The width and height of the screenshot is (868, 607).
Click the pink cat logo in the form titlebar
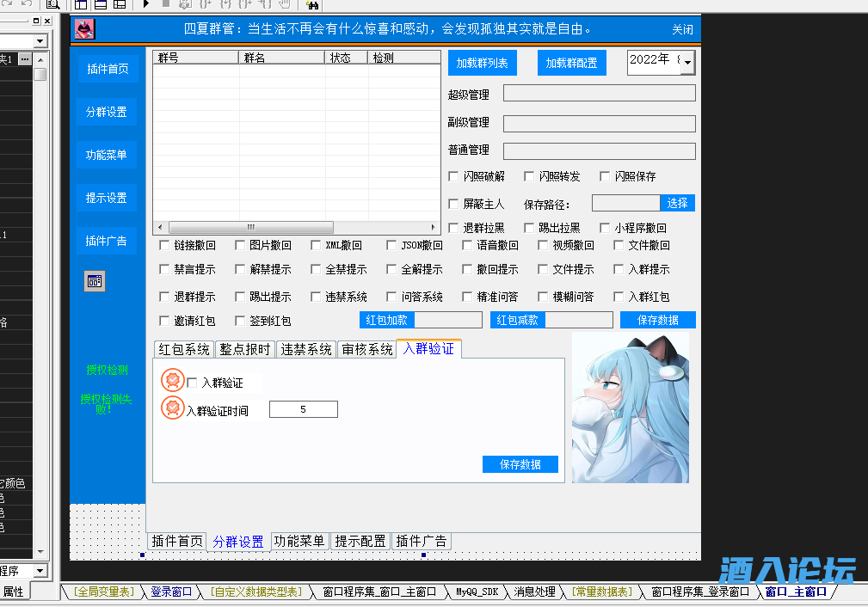click(83, 29)
